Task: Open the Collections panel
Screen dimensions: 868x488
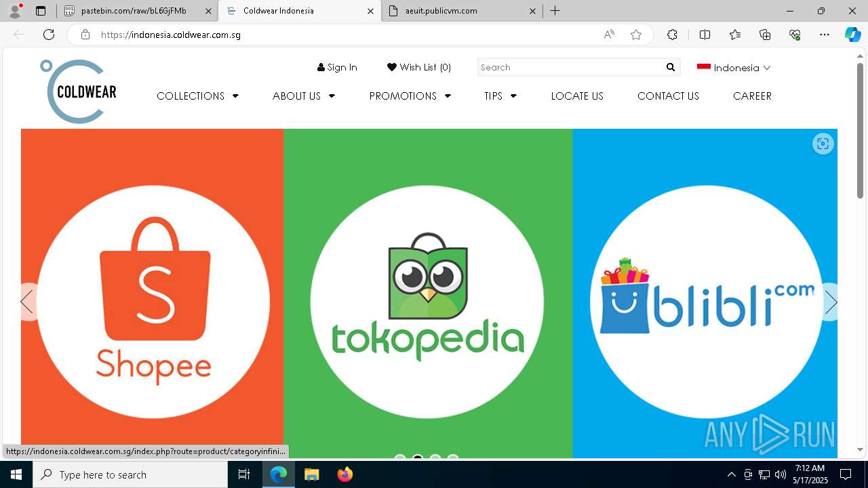Action: coord(765,35)
